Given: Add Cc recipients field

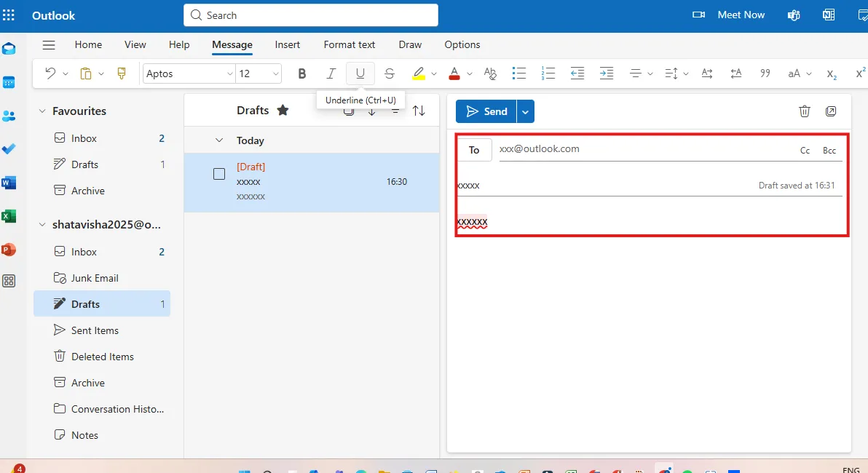Looking at the screenshot, I should (805, 151).
